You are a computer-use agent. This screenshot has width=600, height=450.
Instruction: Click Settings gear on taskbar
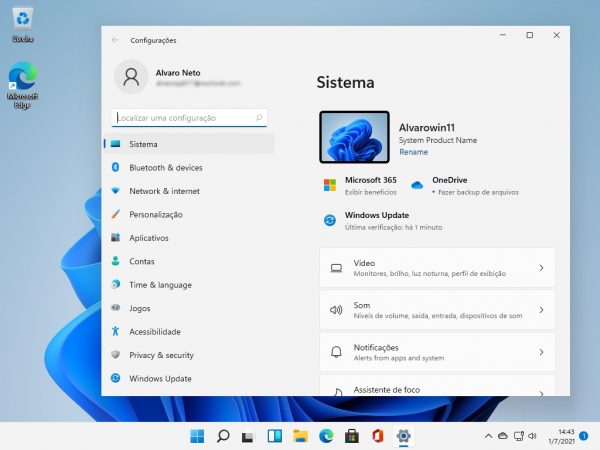403,436
